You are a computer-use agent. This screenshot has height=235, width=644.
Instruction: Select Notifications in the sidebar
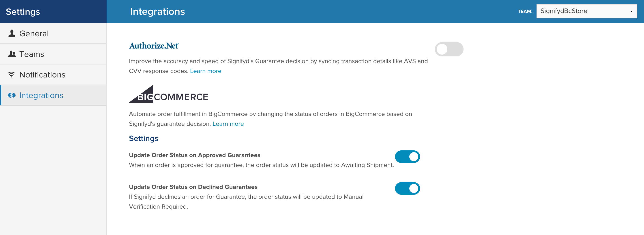click(x=42, y=75)
